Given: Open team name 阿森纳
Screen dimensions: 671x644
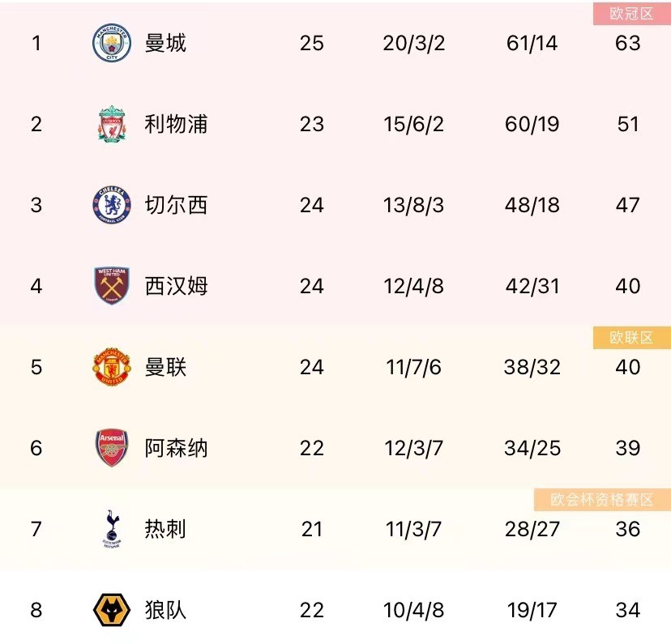Looking at the screenshot, I should click(x=176, y=448).
